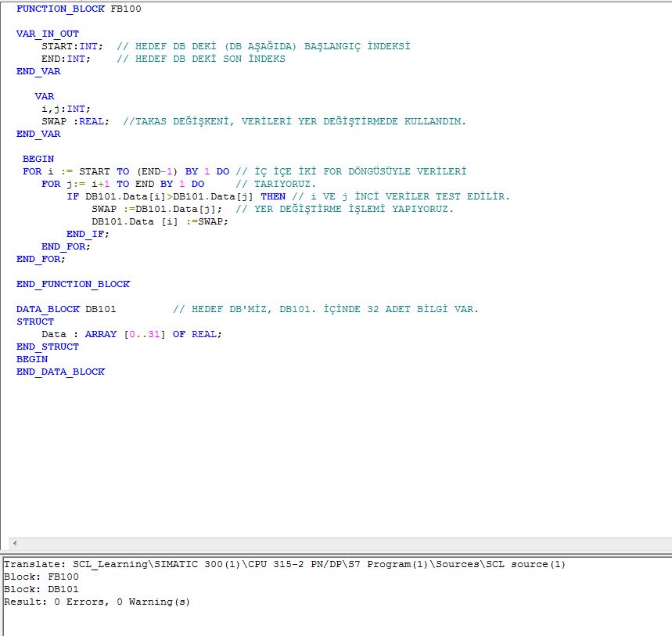672x636 pixels.
Task: Click the "// YER DEĞİŞTİRME İŞLEMİ YAPIYORUZ." comment
Action: click(344, 209)
